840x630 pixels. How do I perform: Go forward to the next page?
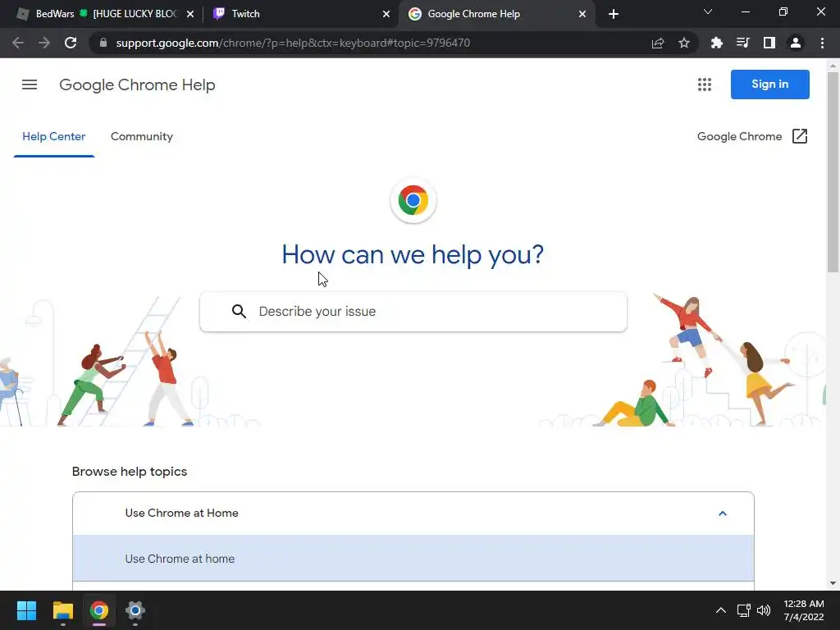click(x=44, y=43)
